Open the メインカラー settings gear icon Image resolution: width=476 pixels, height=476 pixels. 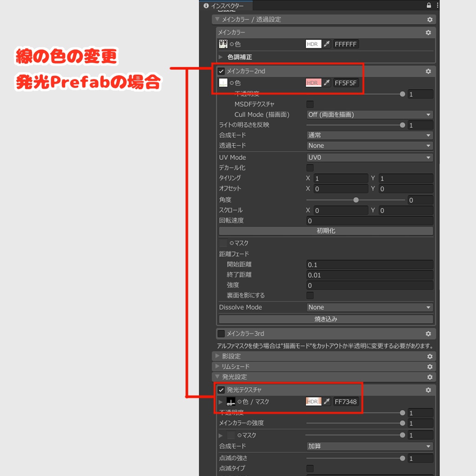(429, 33)
